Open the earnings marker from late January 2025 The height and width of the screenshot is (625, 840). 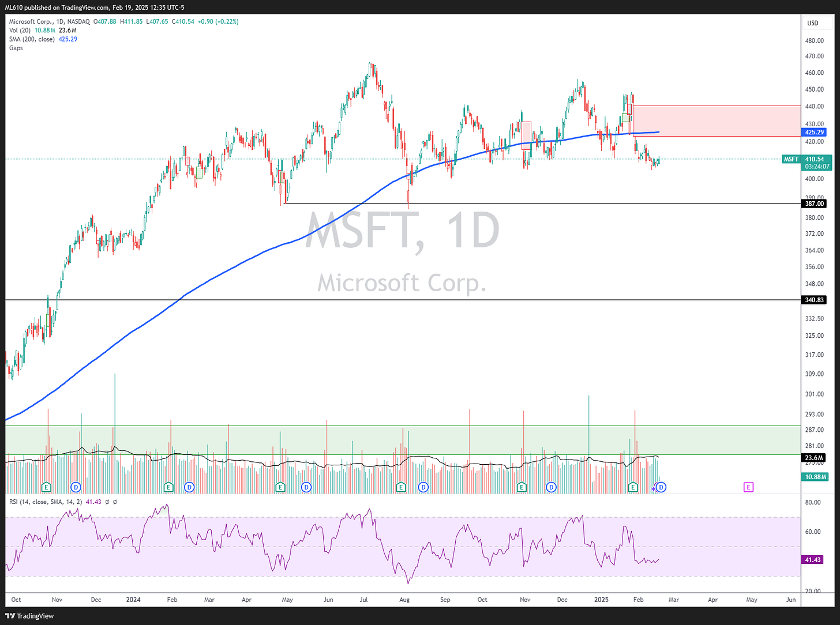pyautogui.click(x=633, y=487)
